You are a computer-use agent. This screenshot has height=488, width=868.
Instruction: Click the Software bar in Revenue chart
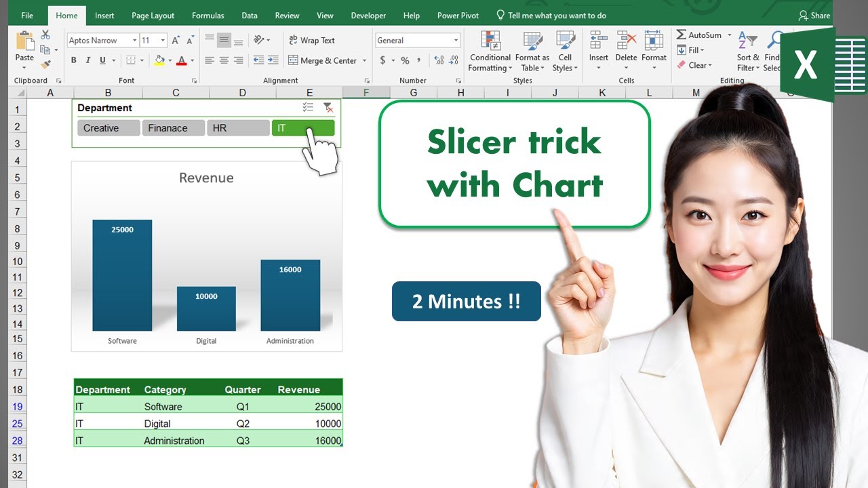[122, 275]
